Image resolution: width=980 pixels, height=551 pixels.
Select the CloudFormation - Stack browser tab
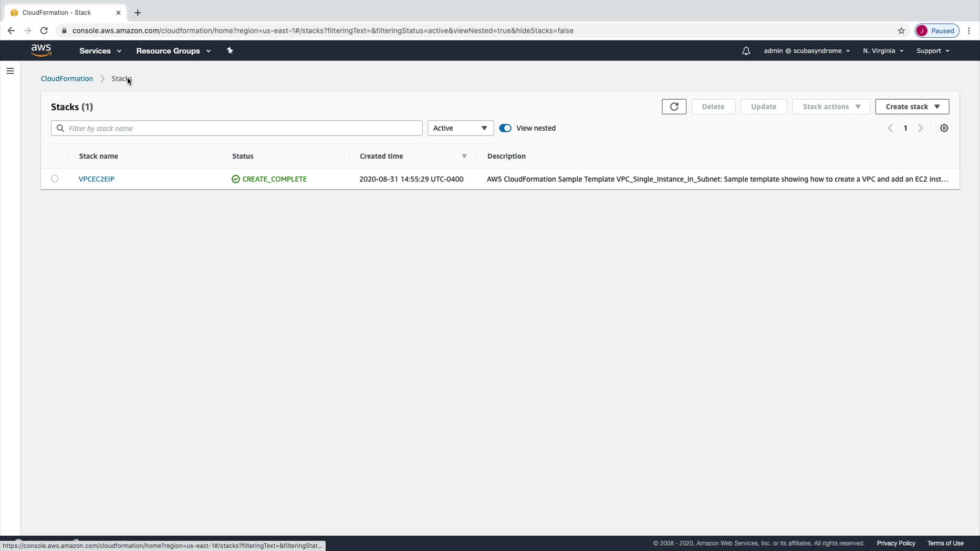[65, 13]
